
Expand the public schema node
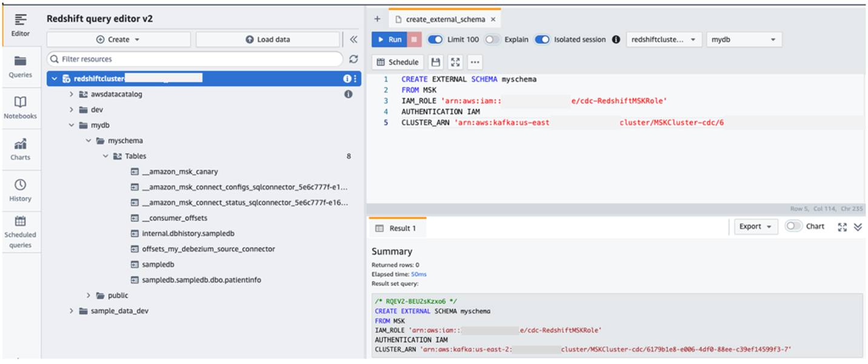pos(88,295)
